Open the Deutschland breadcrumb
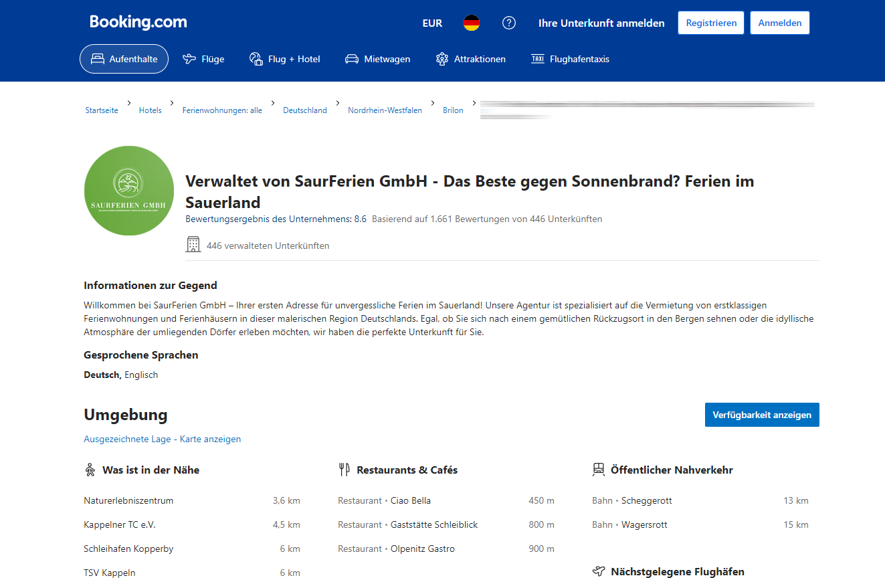The width and height of the screenshot is (885, 588). point(305,110)
